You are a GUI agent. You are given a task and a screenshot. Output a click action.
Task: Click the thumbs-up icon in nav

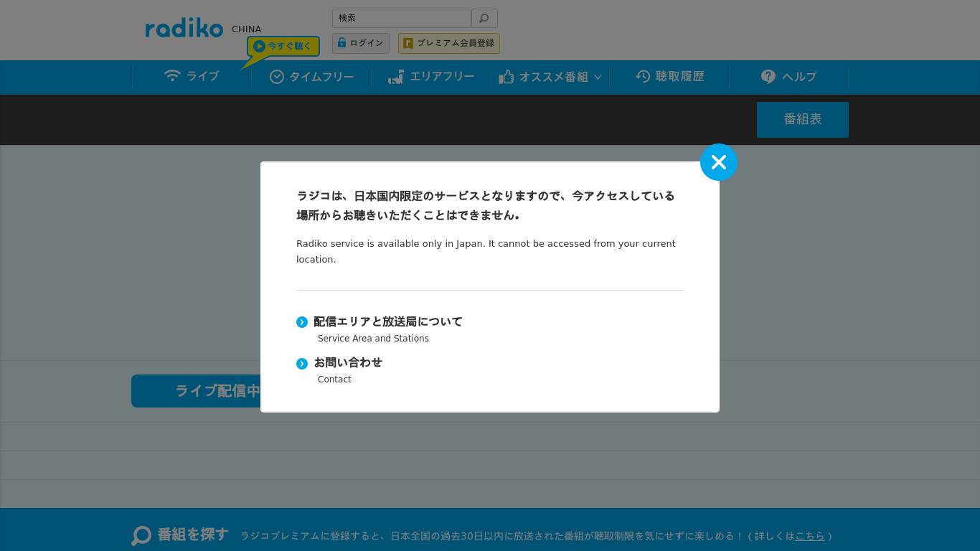(x=507, y=77)
